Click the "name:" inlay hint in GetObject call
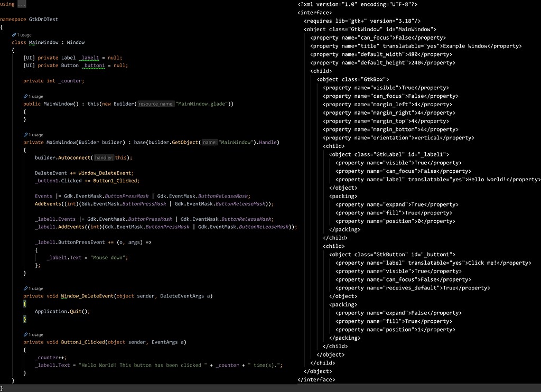541x392 pixels. [x=209, y=143]
